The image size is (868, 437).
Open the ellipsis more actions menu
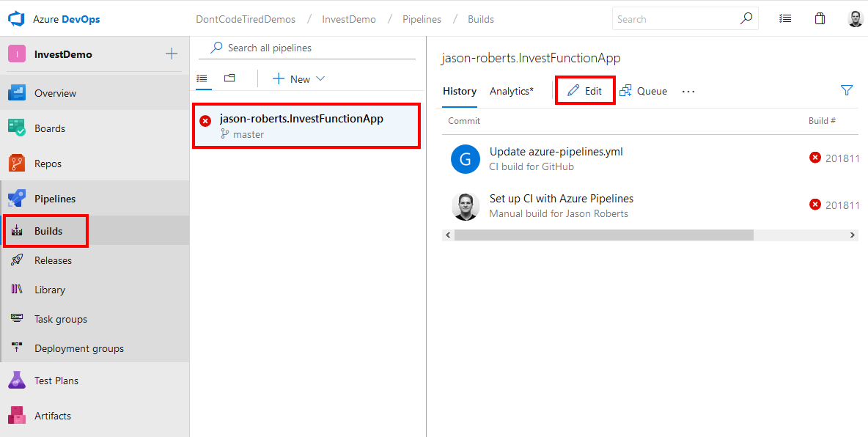(688, 91)
